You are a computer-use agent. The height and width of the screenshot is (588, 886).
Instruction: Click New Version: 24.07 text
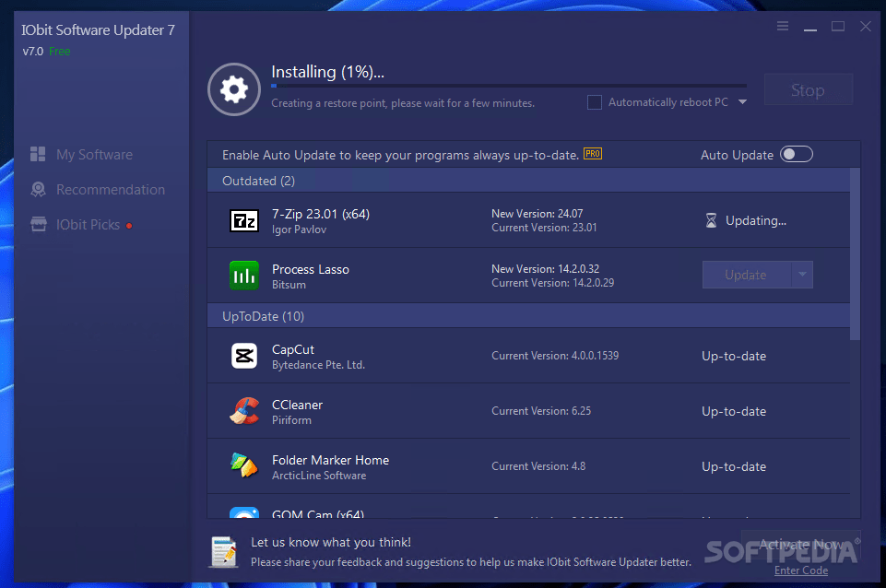[537, 214]
